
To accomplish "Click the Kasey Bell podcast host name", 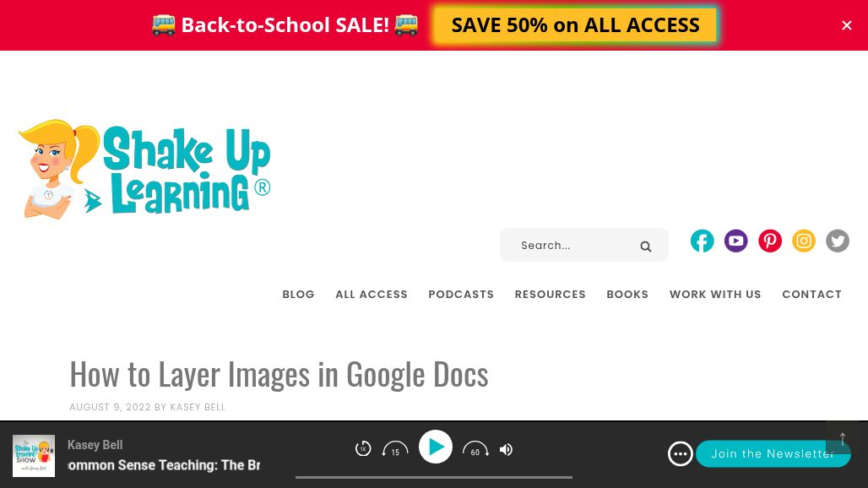I will coord(95,445).
